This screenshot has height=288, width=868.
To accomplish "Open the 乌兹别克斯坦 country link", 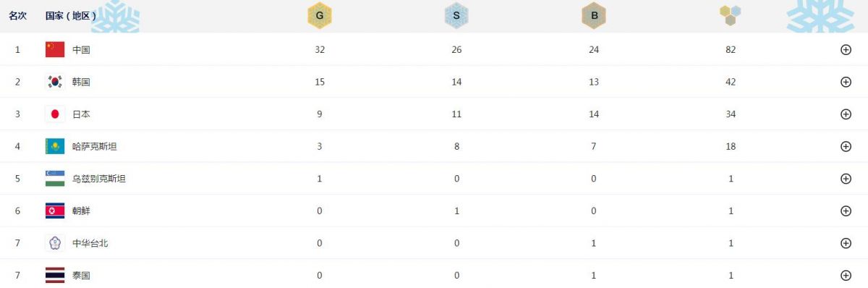I will tap(99, 179).
